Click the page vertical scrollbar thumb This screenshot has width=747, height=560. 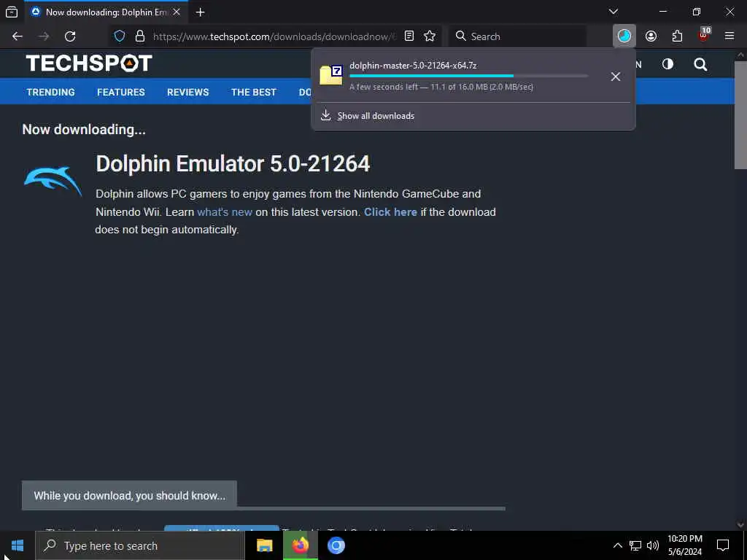[740, 114]
